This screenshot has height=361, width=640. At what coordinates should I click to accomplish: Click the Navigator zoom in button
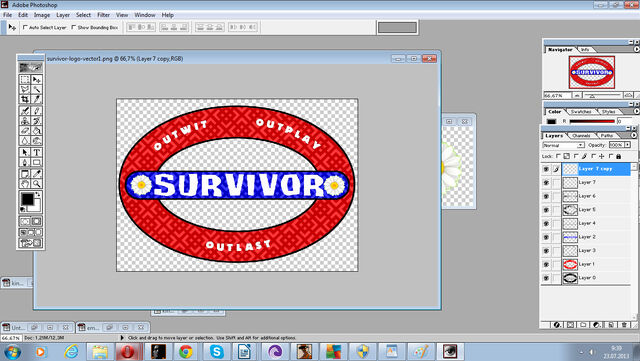tap(628, 95)
